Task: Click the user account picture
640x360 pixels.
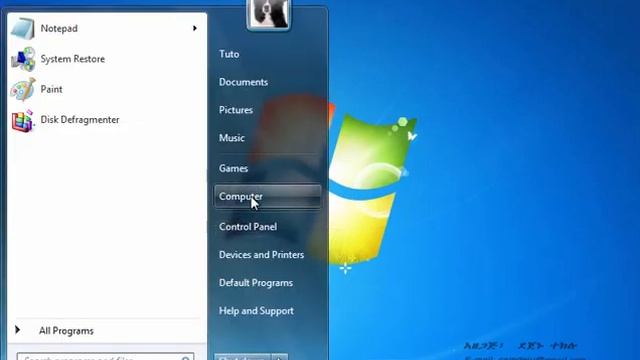Action: click(x=269, y=14)
